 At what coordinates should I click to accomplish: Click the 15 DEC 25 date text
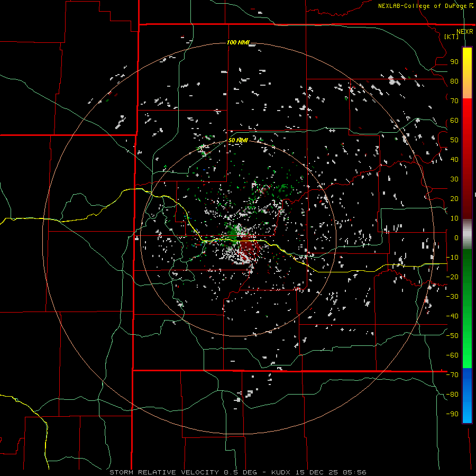pyautogui.click(x=317, y=472)
